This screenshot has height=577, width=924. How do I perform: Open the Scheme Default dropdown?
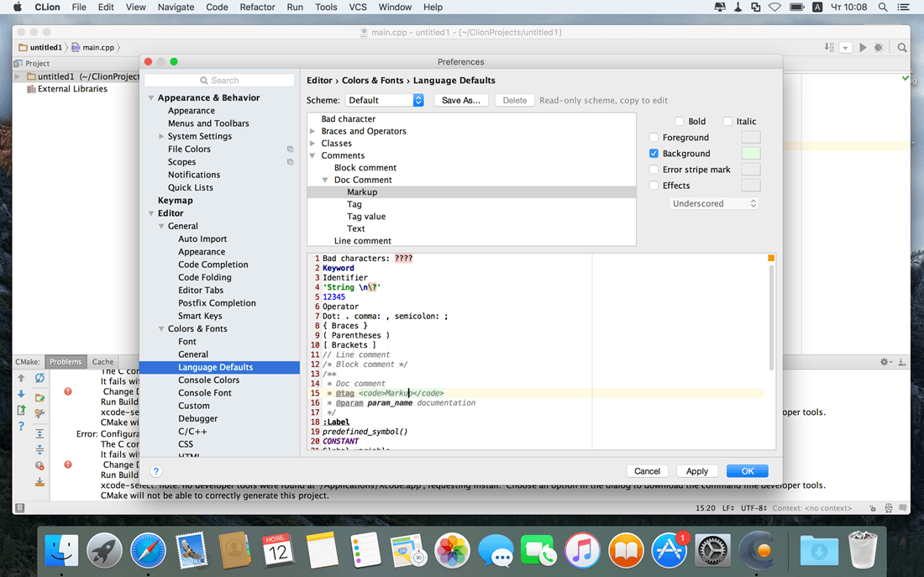coord(384,100)
